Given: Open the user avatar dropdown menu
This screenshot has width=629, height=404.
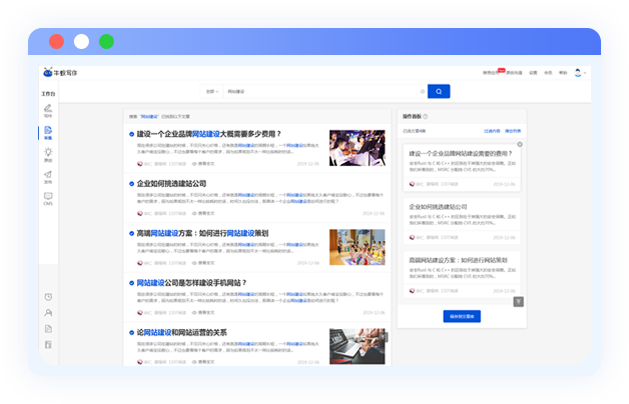Looking at the screenshot, I should 580,73.
